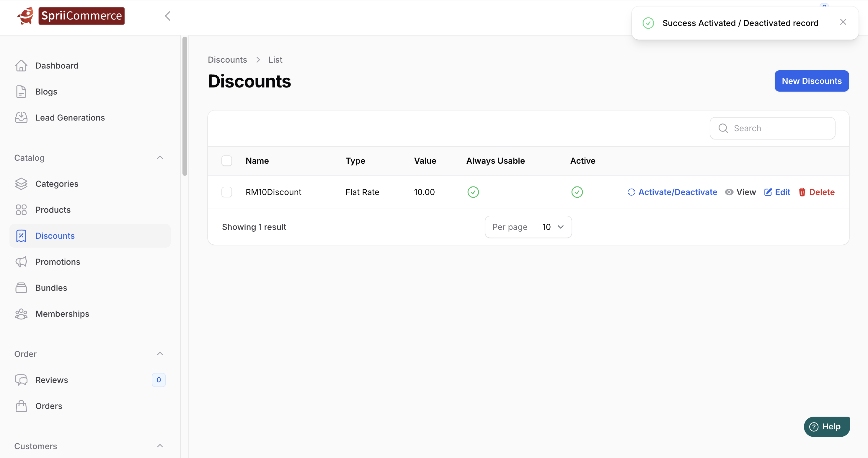Open the Per page dropdown
This screenshot has height=458, width=868.
click(x=553, y=227)
